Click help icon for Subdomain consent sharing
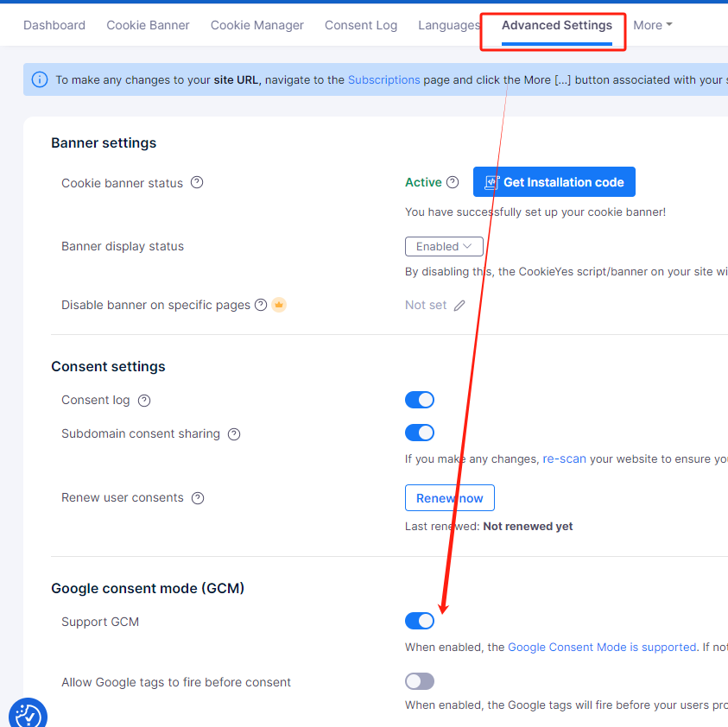 (x=234, y=434)
